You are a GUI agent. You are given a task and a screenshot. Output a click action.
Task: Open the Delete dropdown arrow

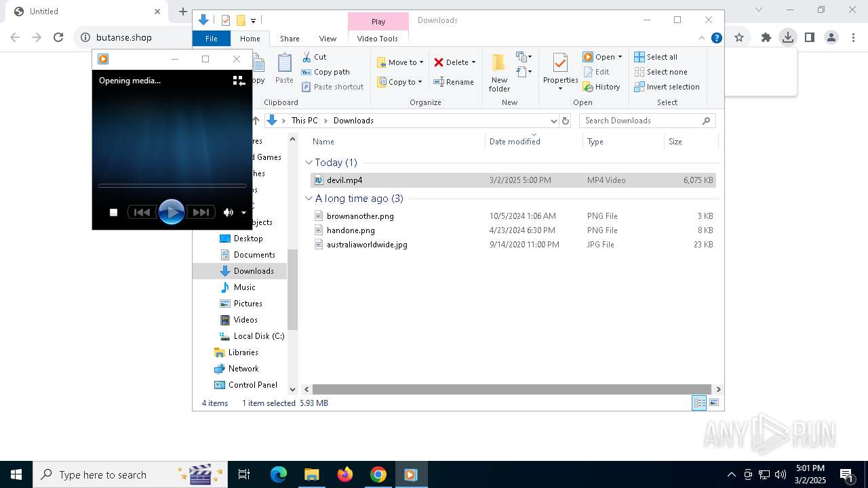(x=473, y=62)
